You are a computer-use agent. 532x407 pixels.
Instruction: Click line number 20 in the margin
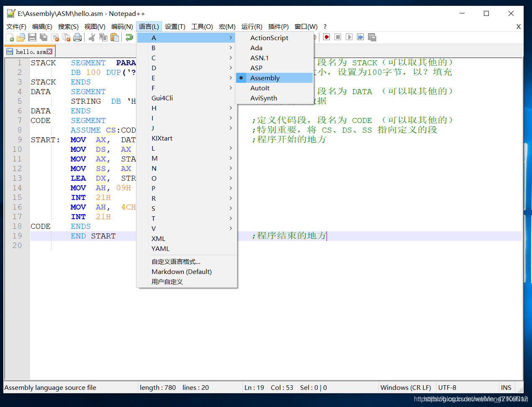pyautogui.click(x=17, y=246)
